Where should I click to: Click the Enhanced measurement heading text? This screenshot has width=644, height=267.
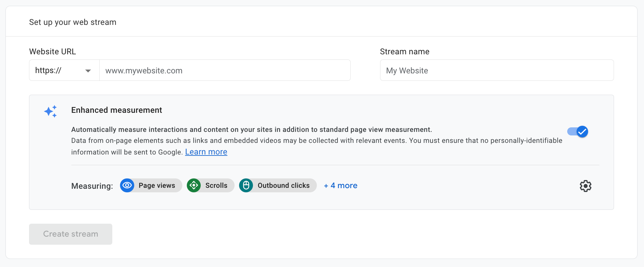pyautogui.click(x=116, y=110)
